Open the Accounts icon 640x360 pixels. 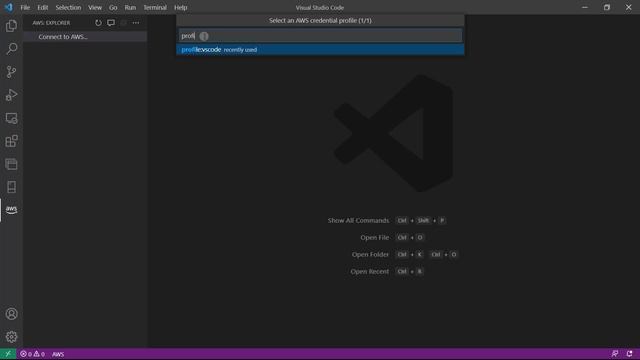[x=11, y=314]
